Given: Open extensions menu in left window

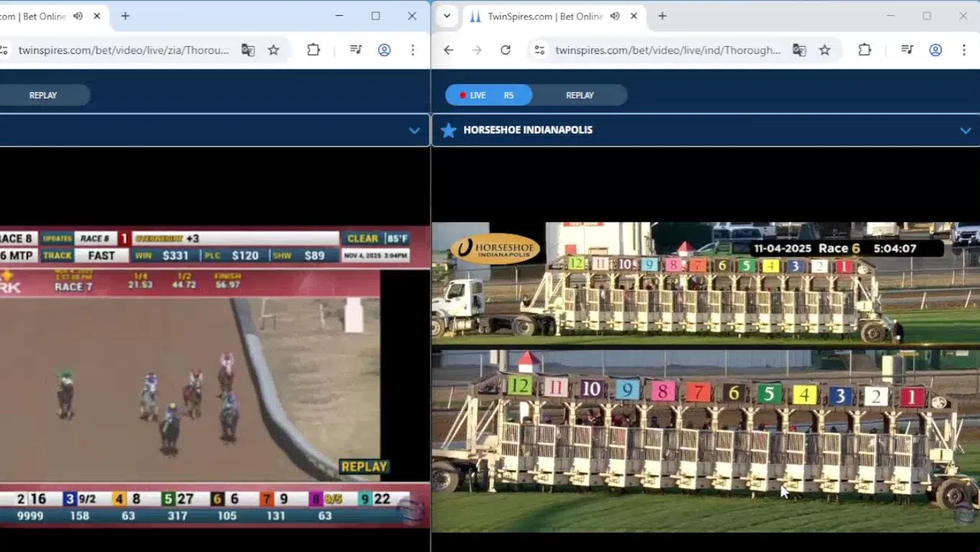Looking at the screenshot, I should click(314, 50).
